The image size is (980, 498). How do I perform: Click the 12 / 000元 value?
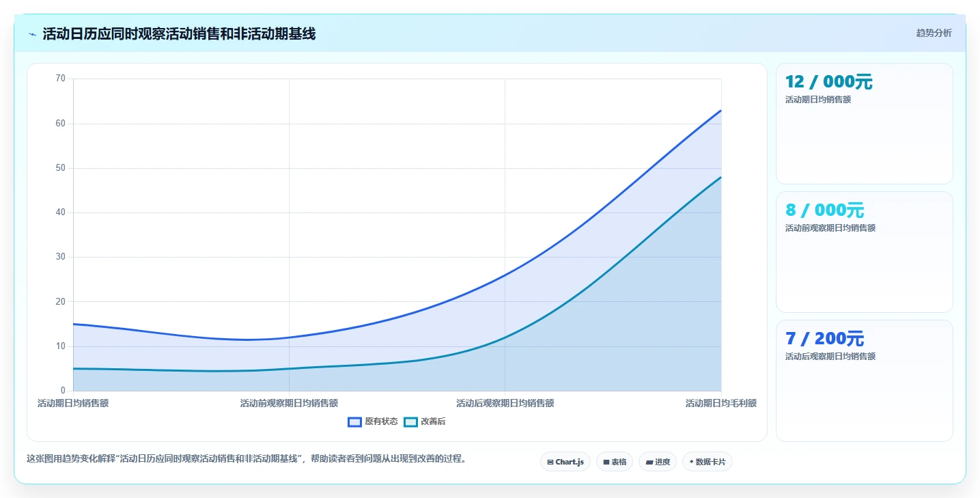pos(829,82)
